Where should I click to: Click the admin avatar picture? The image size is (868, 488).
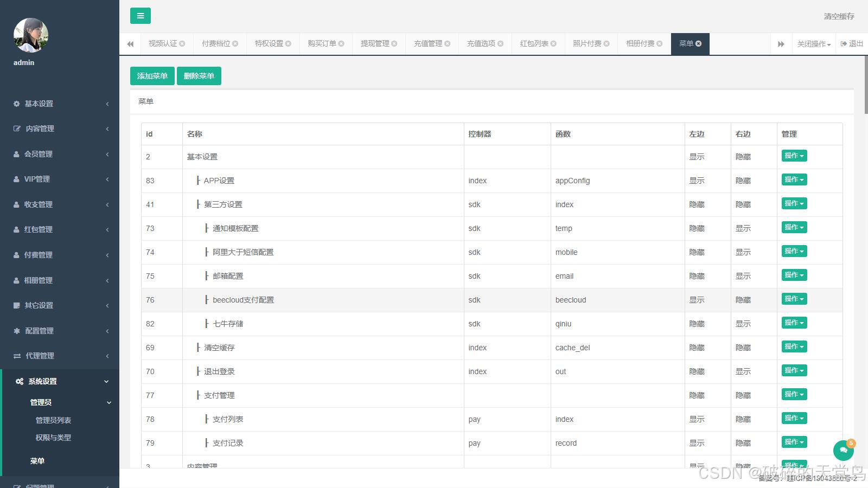point(31,35)
